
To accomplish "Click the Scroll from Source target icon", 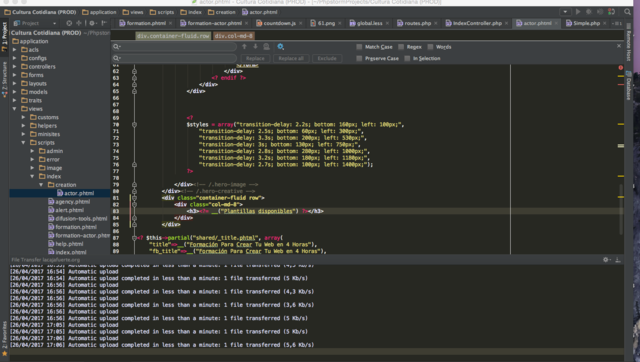I will coord(69,23).
